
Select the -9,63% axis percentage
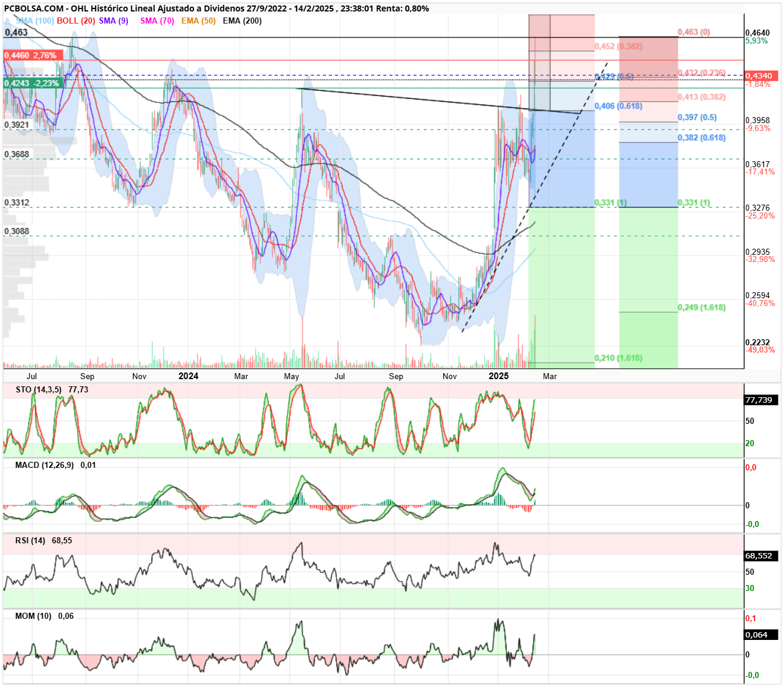tap(758, 129)
